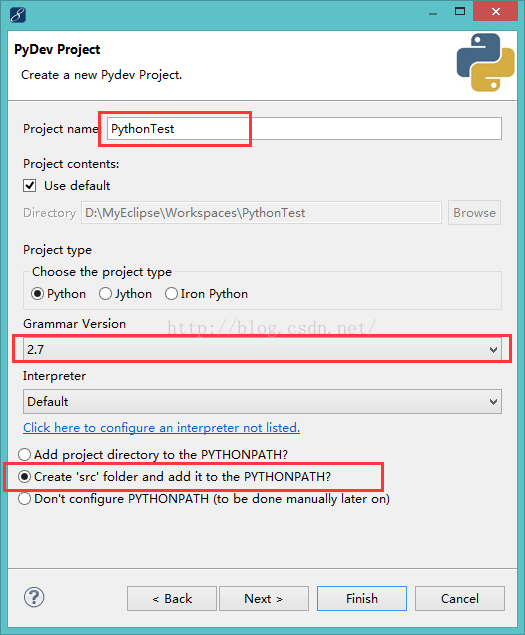Image resolution: width=525 pixels, height=635 pixels.
Task: Focus the Project name field with PythonTest
Action: click(304, 129)
